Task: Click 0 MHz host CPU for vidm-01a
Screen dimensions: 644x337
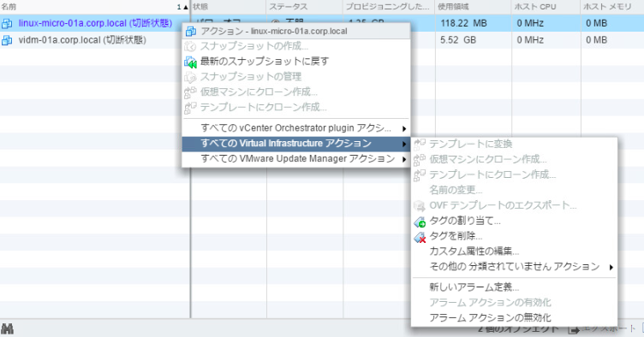Action: pos(530,40)
